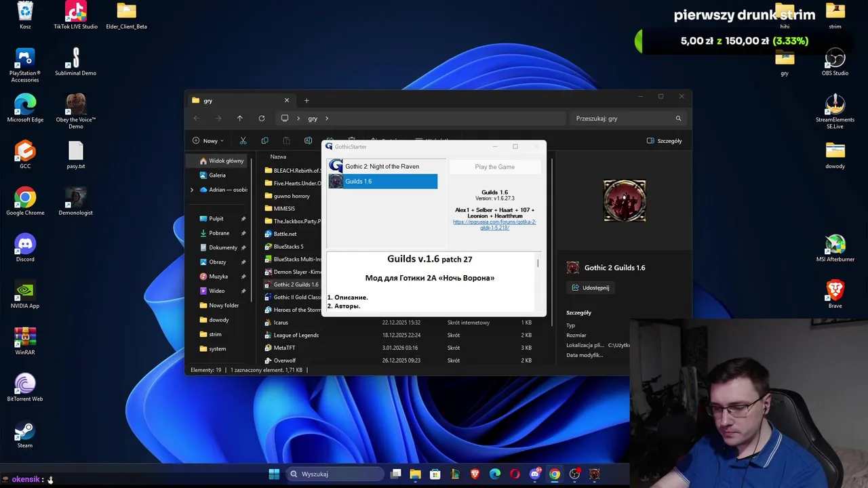Toggle the Szczegóły details pane button
868x488 pixels.
[664, 140]
